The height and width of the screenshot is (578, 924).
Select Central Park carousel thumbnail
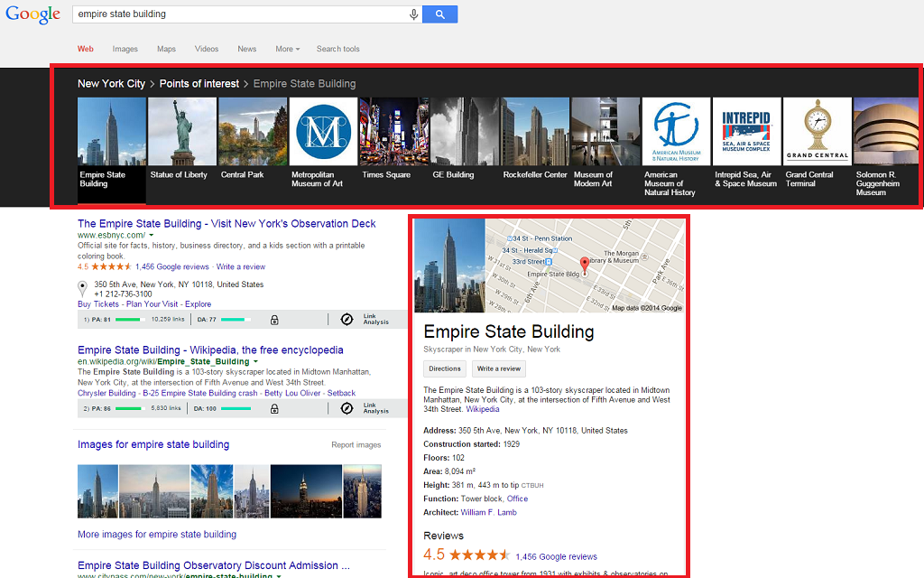click(253, 132)
